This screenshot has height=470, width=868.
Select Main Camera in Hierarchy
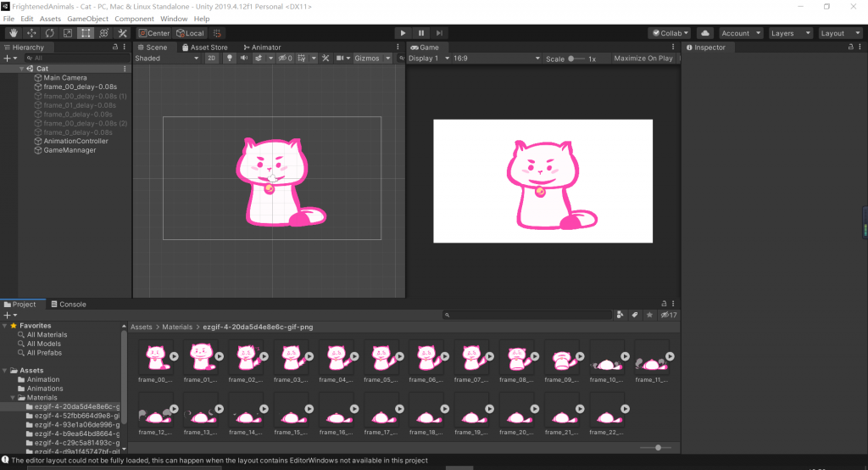tap(65, 77)
